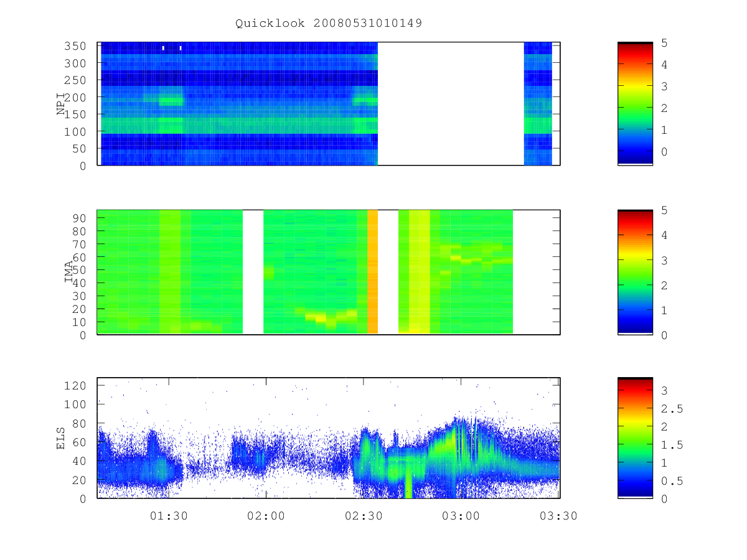747x560 pixels.
Task: Select the 02:00 time axis label
Action: tap(266, 516)
